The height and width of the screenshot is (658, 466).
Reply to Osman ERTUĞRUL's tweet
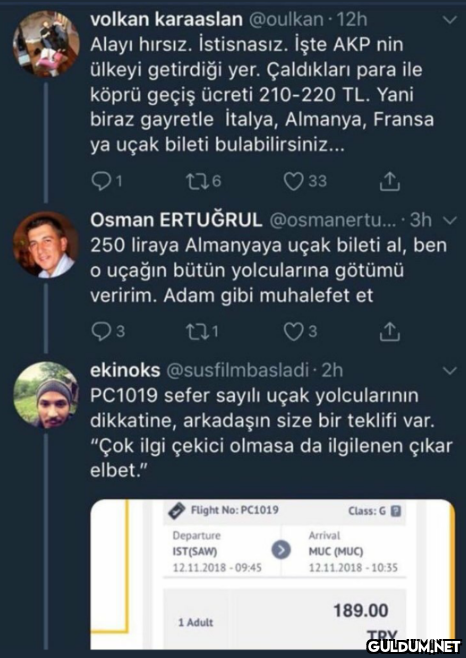tap(100, 332)
